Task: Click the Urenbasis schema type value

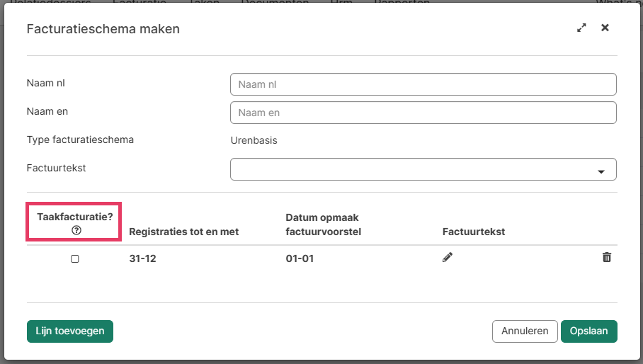Action: tap(254, 140)
